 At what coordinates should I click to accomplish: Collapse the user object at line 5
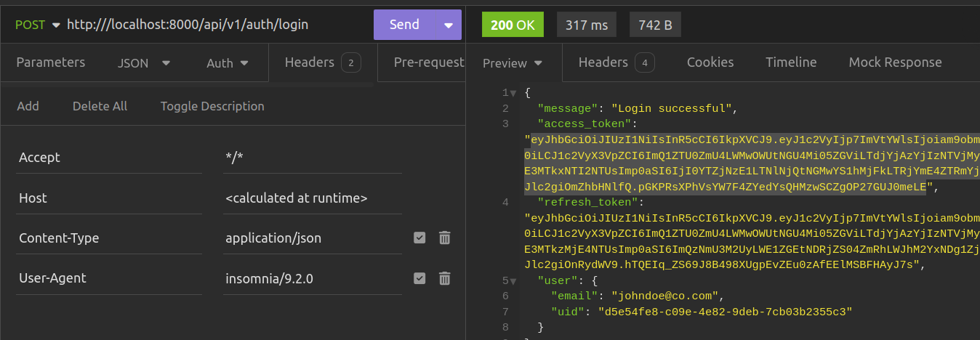[514, 280]
